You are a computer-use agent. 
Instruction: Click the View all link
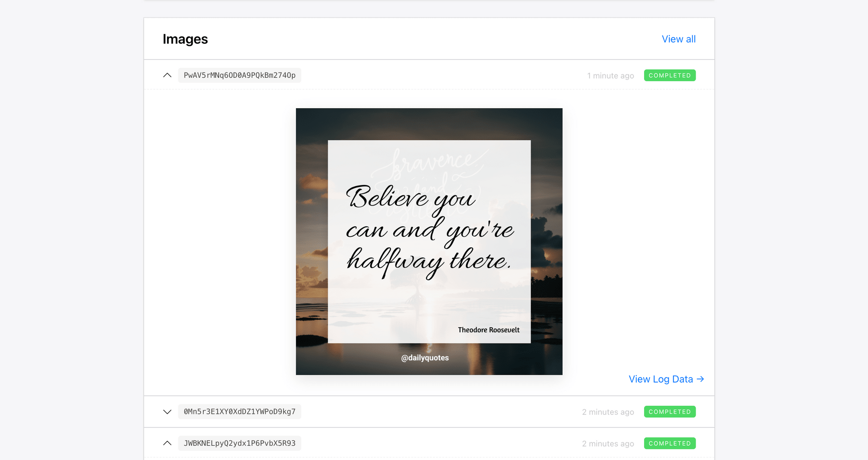678,39
